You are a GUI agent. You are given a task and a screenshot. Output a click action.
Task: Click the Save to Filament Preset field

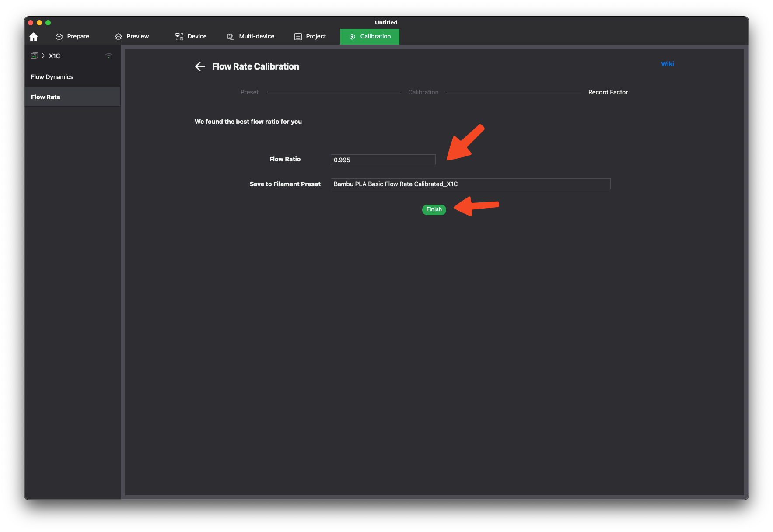(x=470, y=184)
